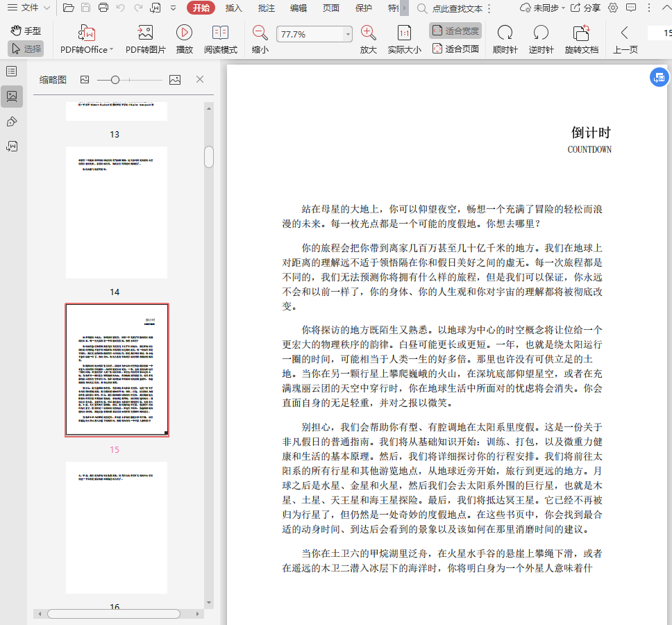Rotate view 顺时针 clockwise
This screenshot has height=625, width=672.
505,40
